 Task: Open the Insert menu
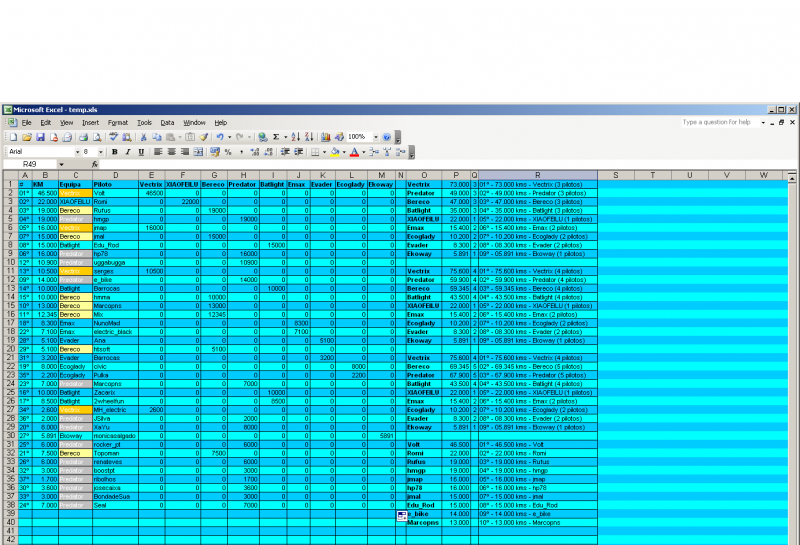pyautogui.click(x=90, y=122)
